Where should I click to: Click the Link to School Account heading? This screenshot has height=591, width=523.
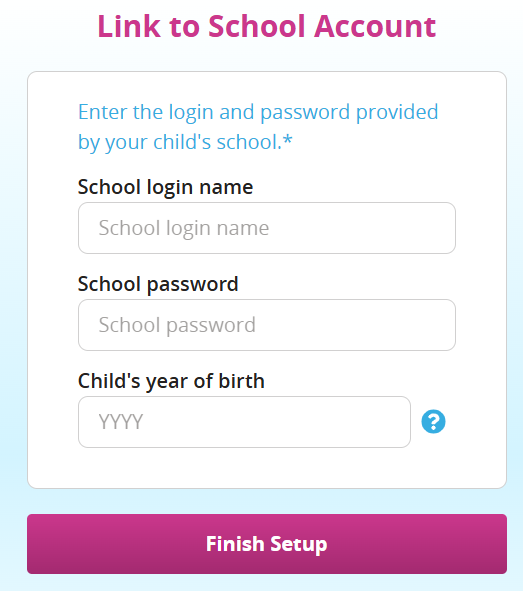click(267, 26)
